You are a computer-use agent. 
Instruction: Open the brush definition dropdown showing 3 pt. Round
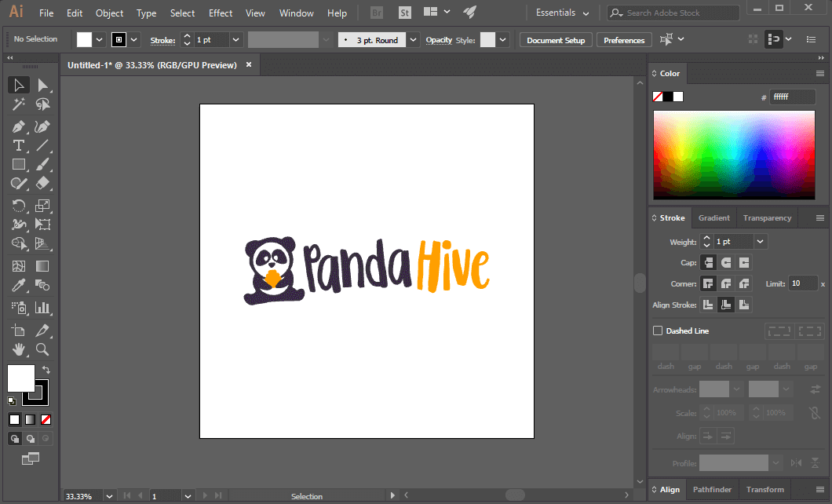tap(412, 39)
